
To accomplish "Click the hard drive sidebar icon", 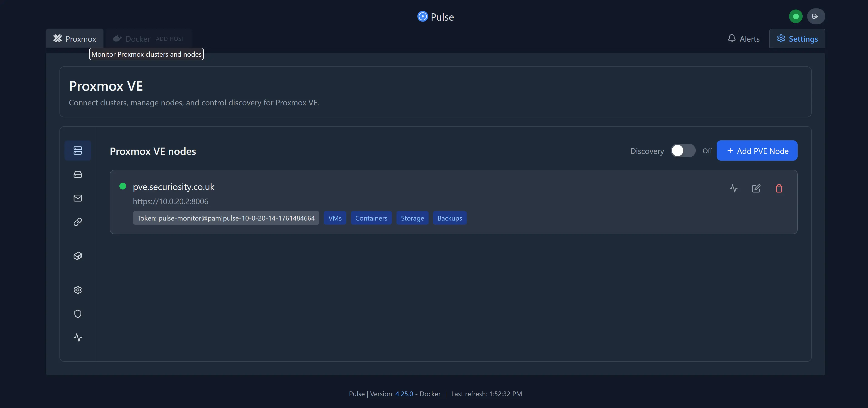I will click(x=78, y=174).
